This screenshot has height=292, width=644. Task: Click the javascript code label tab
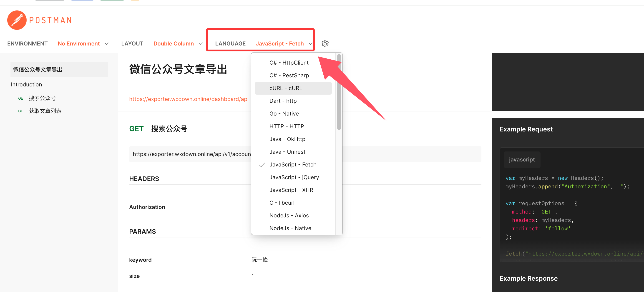[x=522, y=159]
